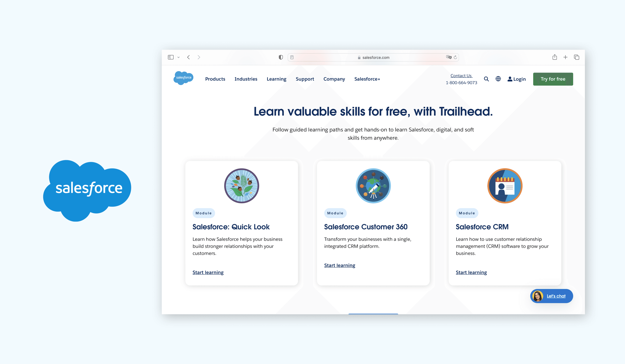Open the translate page icon
The width and height of the screenshot is (625, 364).
click(449, 57)
